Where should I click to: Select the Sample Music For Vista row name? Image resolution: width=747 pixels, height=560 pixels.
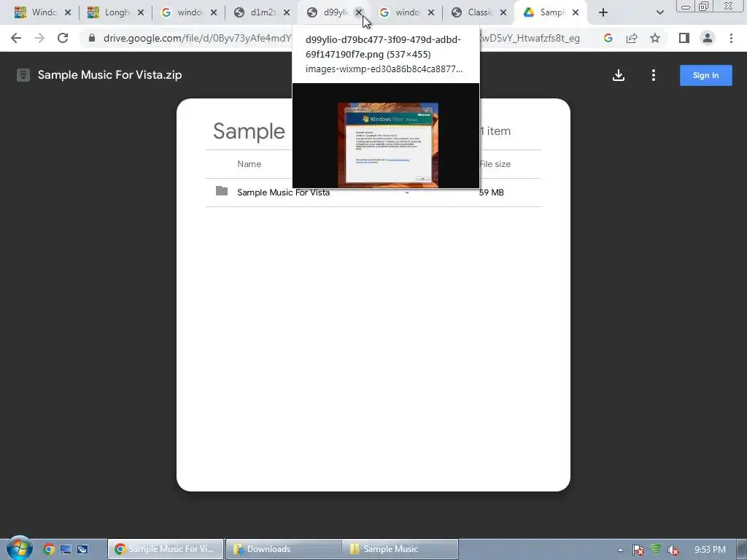(x=284, y=192)
